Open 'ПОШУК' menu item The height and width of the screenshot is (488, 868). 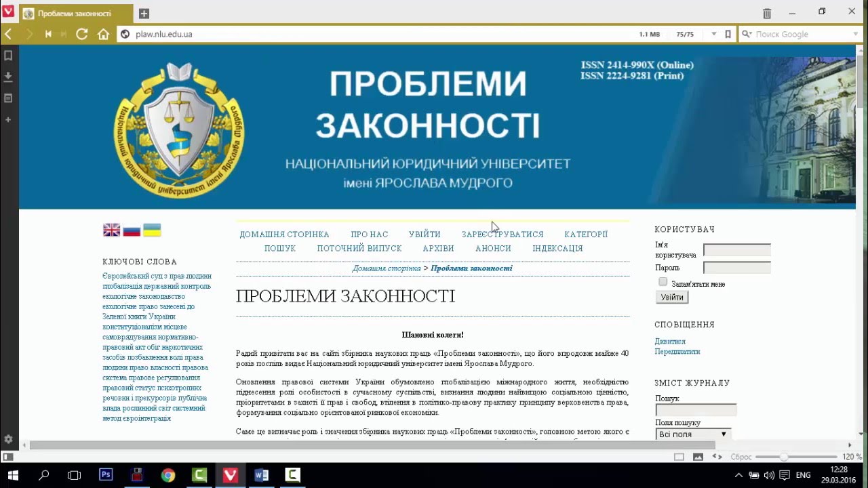click(280, 249)
